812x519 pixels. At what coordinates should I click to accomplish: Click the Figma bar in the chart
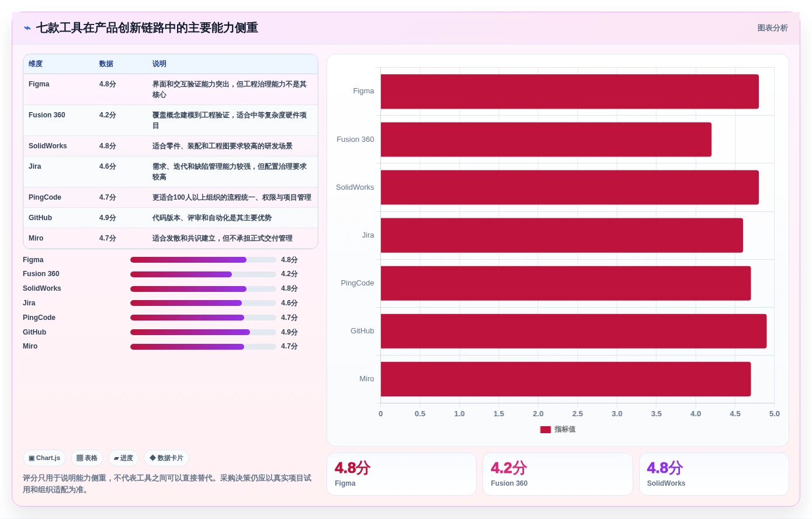tap(570, 92)
